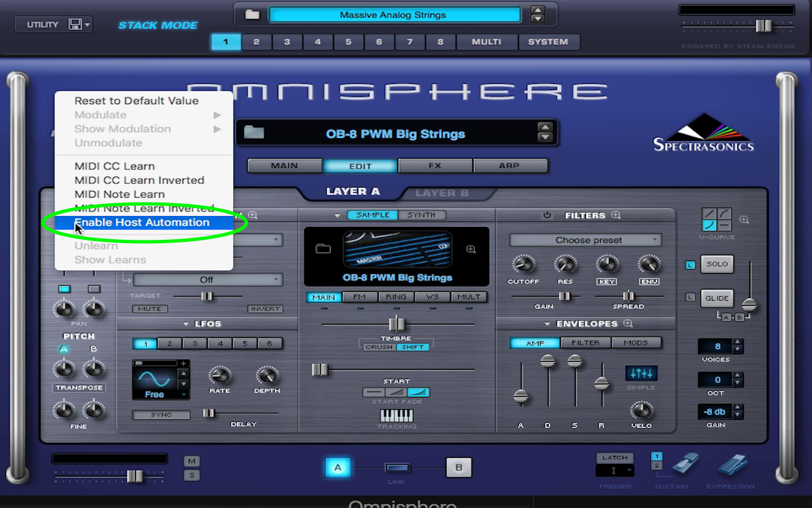Click the LFO sine waveform display

click(x=155, y=377)
